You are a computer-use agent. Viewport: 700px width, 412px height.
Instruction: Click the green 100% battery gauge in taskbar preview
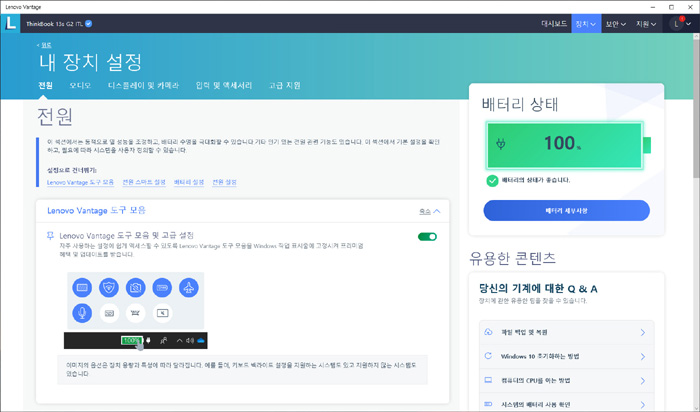[x=132, y=341]
